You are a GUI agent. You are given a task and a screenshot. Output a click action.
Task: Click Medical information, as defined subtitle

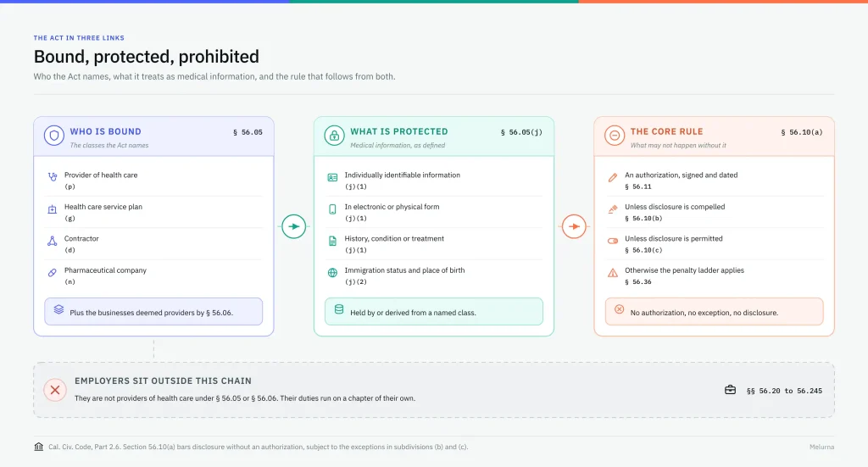(398, 146)
